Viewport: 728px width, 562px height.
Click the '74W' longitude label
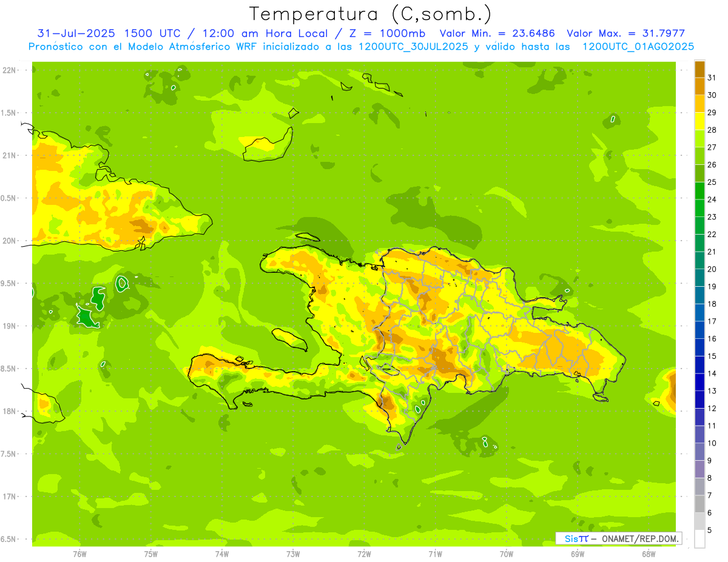pyautogui.click(x=222, y=554)
